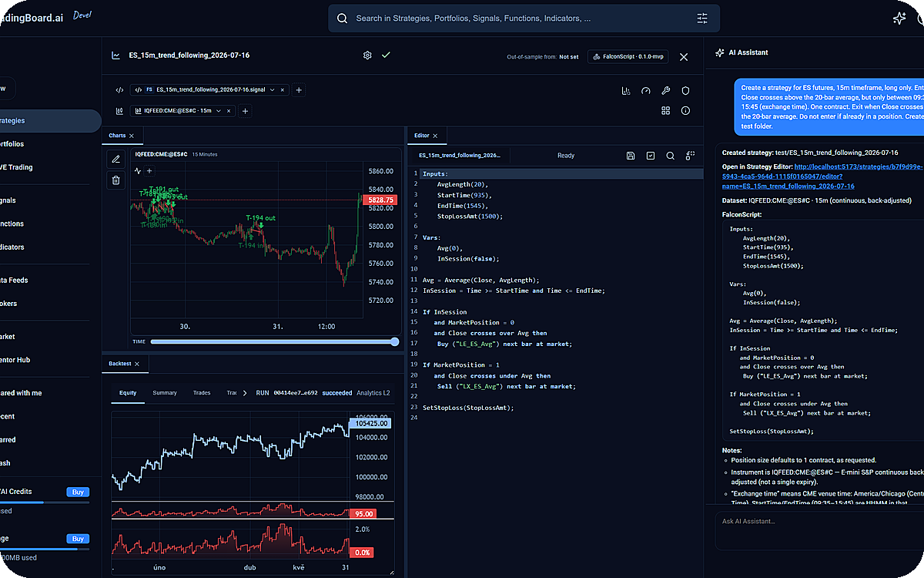Open the performance gauge icon

tap(646, 90)
